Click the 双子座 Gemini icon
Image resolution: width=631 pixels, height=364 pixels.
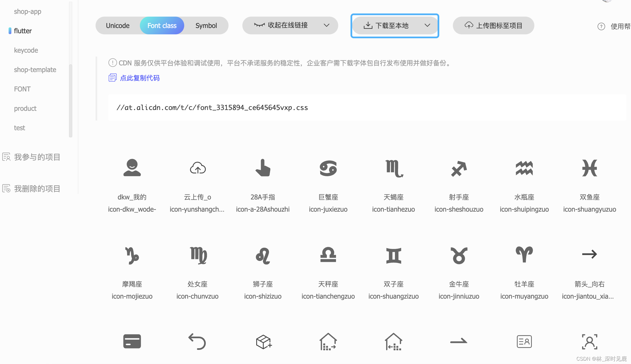click(394, 255)
